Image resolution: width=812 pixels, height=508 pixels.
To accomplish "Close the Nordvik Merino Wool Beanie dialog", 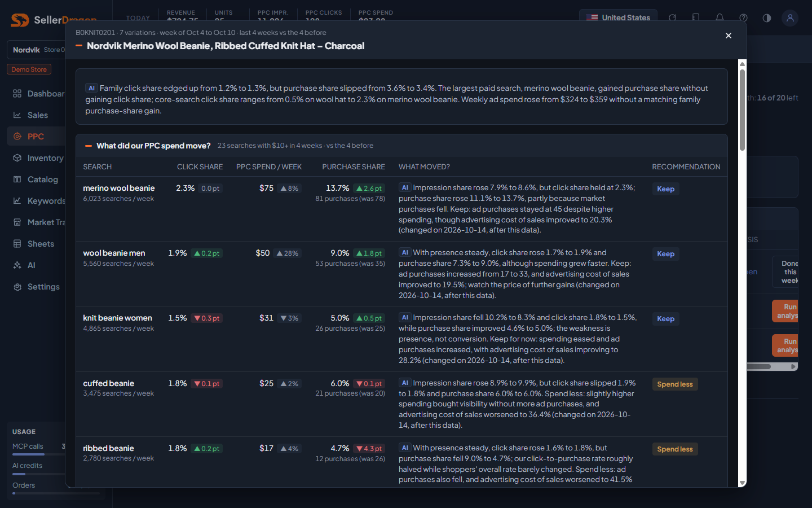I will (x=728, y=36).
